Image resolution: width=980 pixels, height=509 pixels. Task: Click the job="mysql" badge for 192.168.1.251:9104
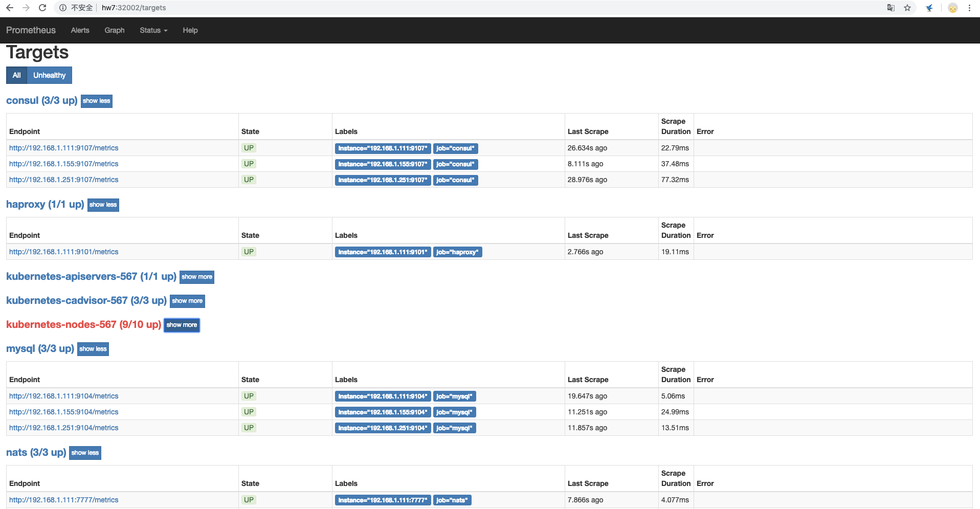coord(454,428)
